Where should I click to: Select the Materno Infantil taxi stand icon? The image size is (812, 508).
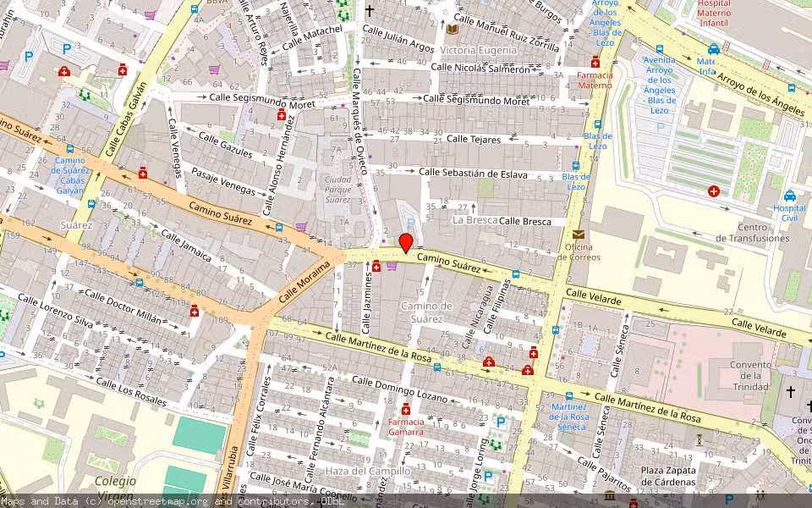pos(714,49)
